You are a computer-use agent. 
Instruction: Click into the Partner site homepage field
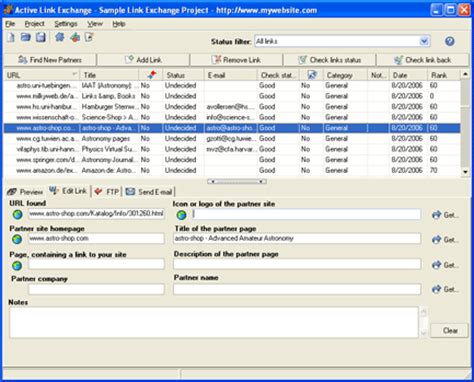(96, 238)
